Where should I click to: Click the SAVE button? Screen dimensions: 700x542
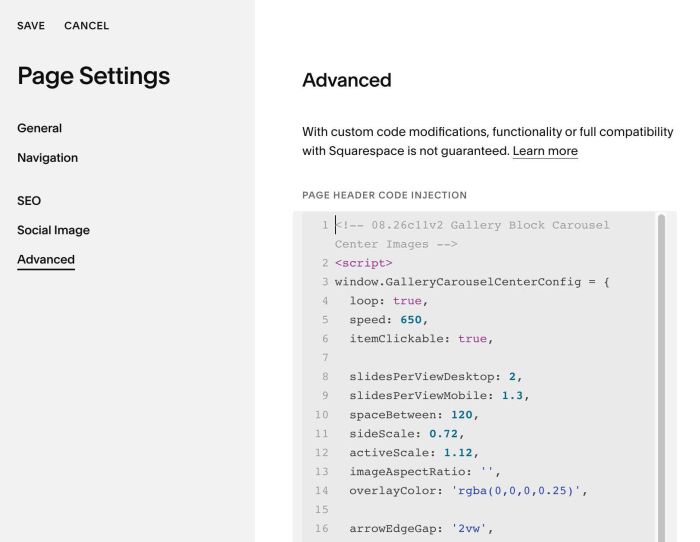[x=31, y=26]
